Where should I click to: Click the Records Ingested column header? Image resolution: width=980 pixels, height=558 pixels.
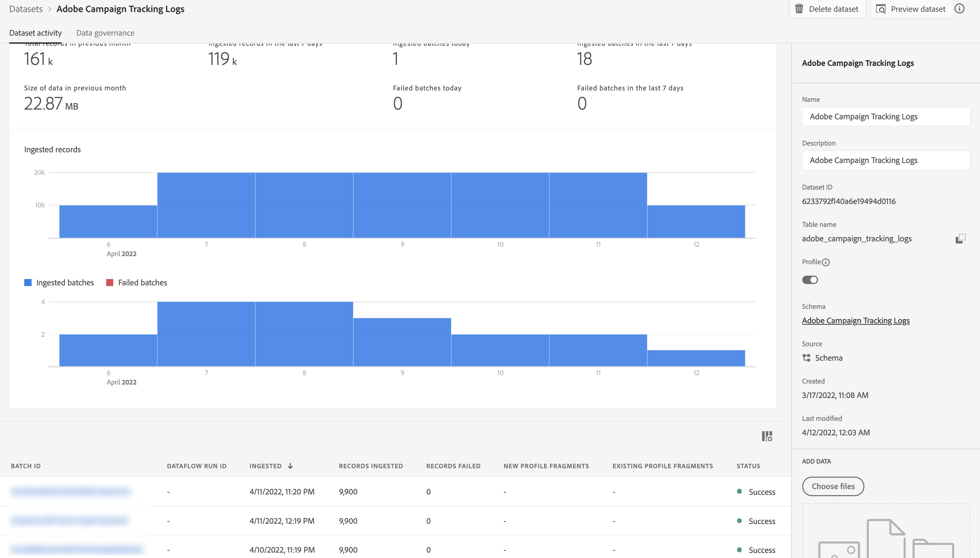(x=370, y=466)
